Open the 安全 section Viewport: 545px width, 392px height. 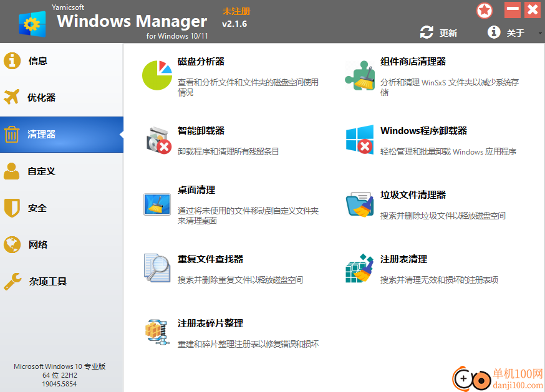click(62, 208)
